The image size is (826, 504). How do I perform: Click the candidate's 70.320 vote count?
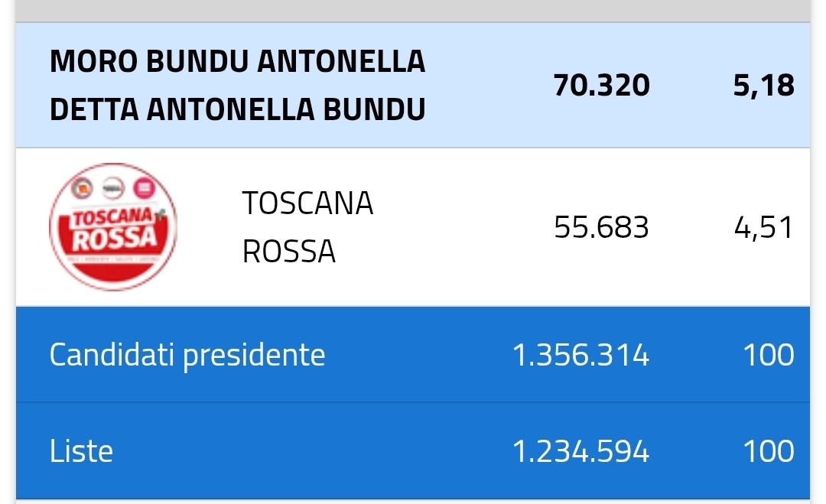point(601,85)
